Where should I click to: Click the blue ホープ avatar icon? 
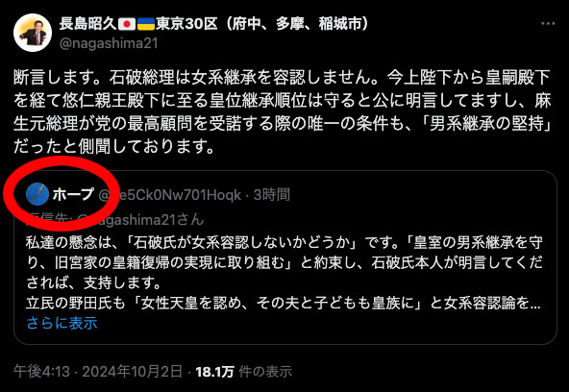[x=37, y=194]
